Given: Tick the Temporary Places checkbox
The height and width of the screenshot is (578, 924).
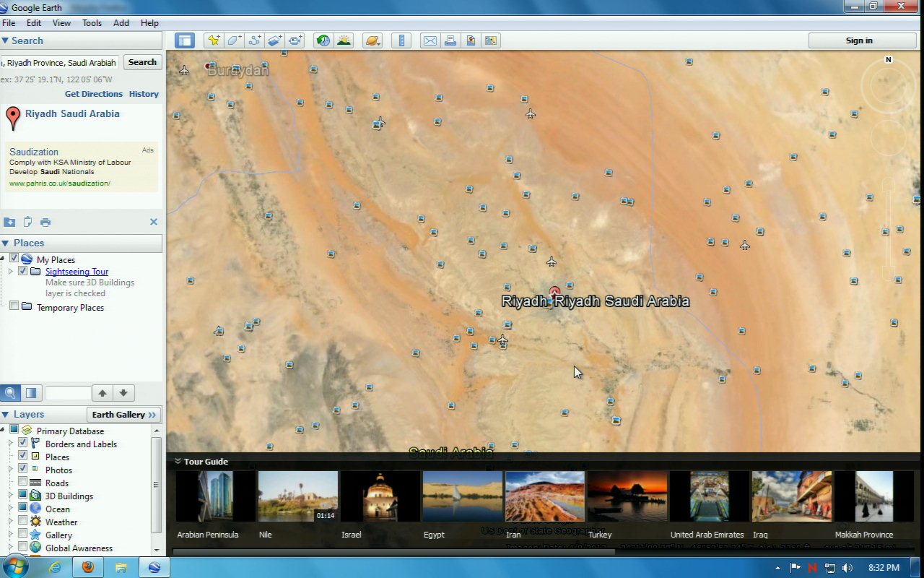Looking at the screenshot, I should point(14,306).
